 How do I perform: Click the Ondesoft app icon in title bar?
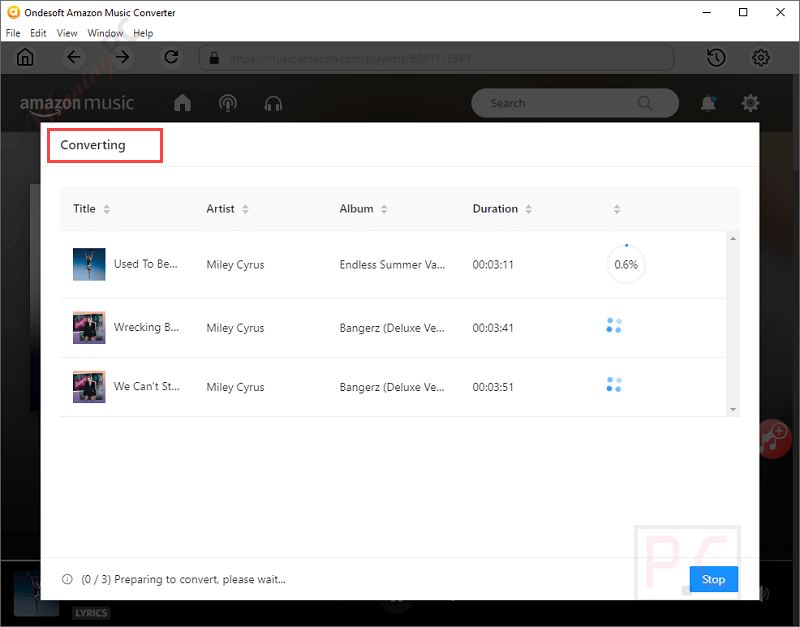13,12
